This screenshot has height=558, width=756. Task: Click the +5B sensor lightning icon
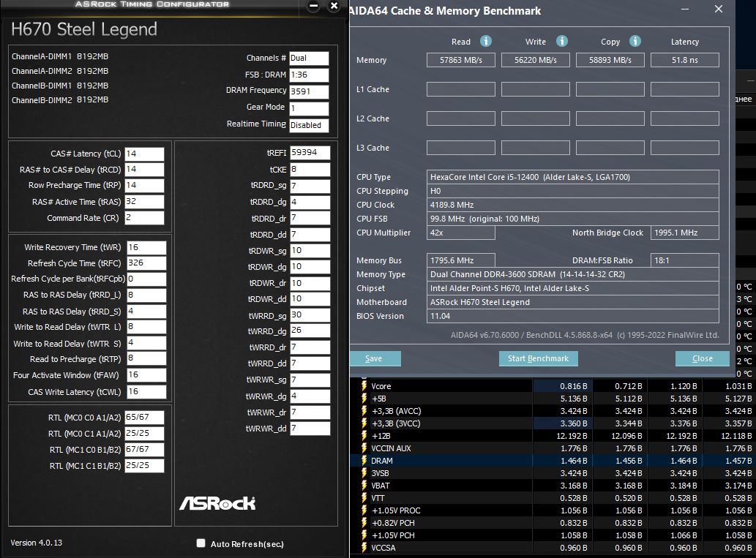(364, 399)
